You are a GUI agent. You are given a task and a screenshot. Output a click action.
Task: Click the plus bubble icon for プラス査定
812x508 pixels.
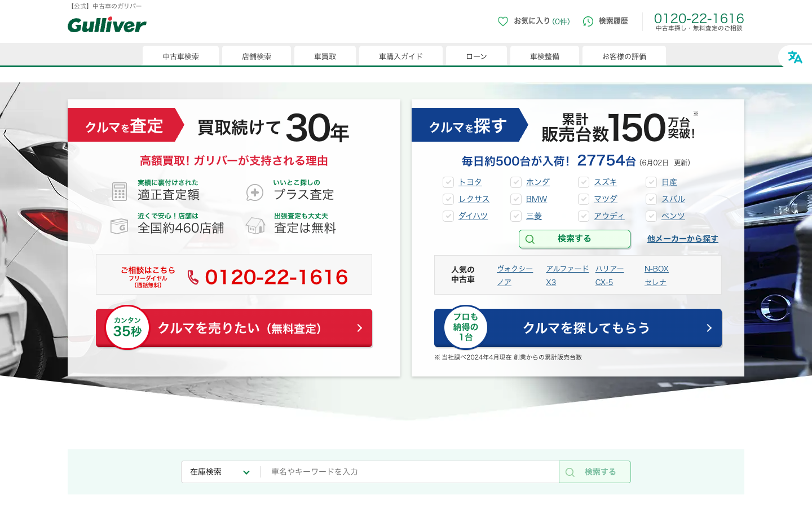coord(255,192)
